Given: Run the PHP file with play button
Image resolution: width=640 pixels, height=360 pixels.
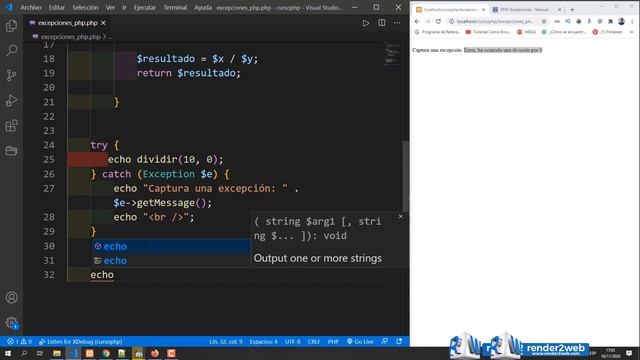Looking at the screenshot, I should pos(366,23).
